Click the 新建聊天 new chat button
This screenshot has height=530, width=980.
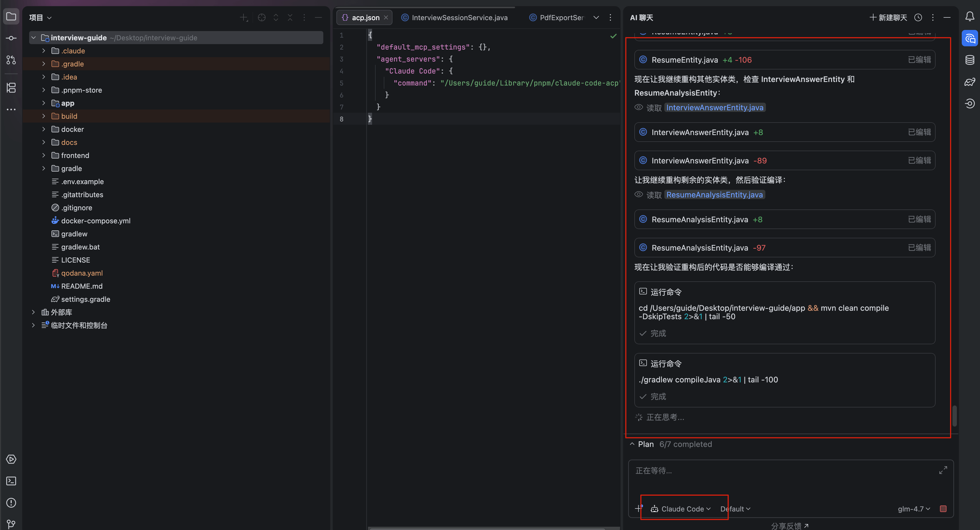click(x=888, y=17)
